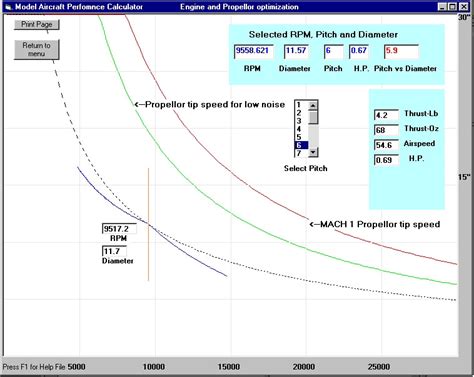Choose pitch 4 in Select Pitch list
This screenshot has width=474, height=377.
coord(301,129)
